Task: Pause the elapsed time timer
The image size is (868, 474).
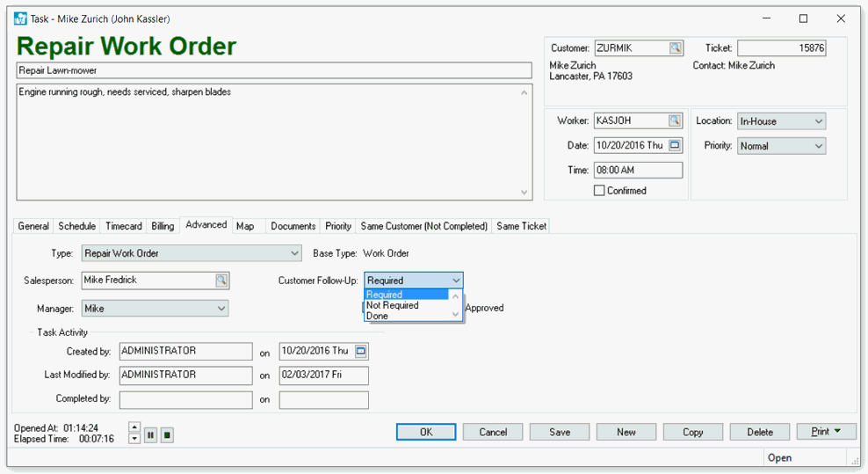Action: tap(150, 434)
